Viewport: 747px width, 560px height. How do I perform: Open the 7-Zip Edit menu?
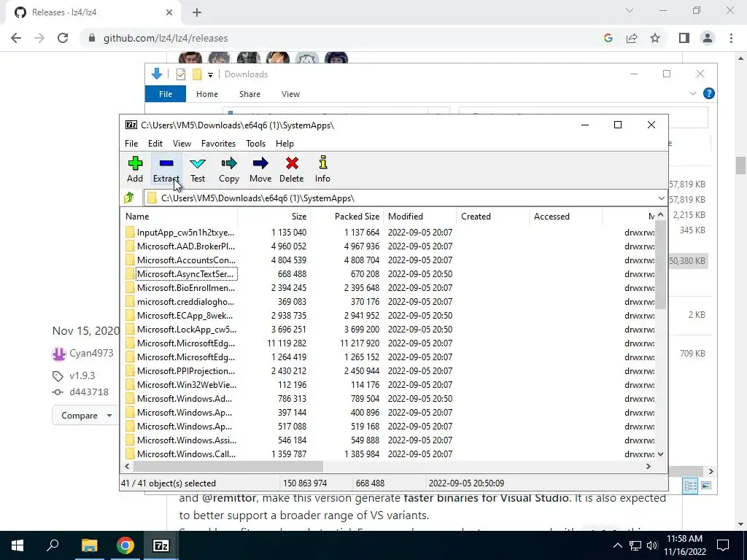(x=155, y=144)
